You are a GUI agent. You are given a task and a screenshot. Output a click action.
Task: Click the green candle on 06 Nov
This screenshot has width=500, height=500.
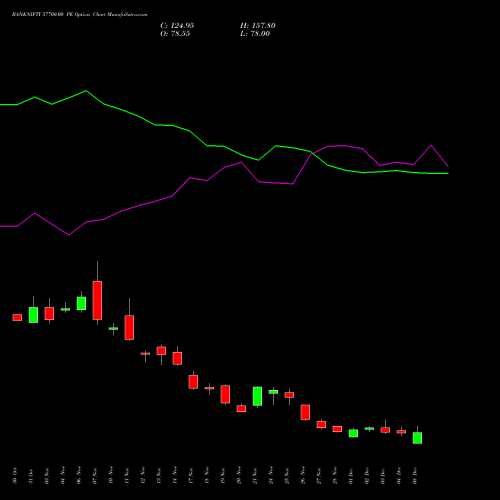click(x=81, y=303)
